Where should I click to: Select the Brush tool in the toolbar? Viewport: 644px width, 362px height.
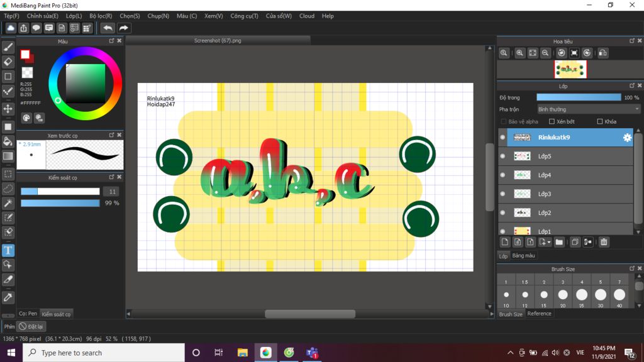[x=8, y=47]
